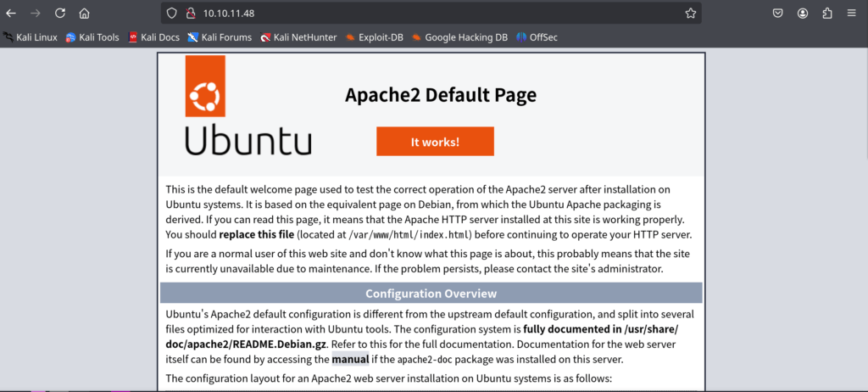The width and height of the screenshot is (868, 392).
Task: Show the insecure connection padlock info
Action: tap(191, 14)
